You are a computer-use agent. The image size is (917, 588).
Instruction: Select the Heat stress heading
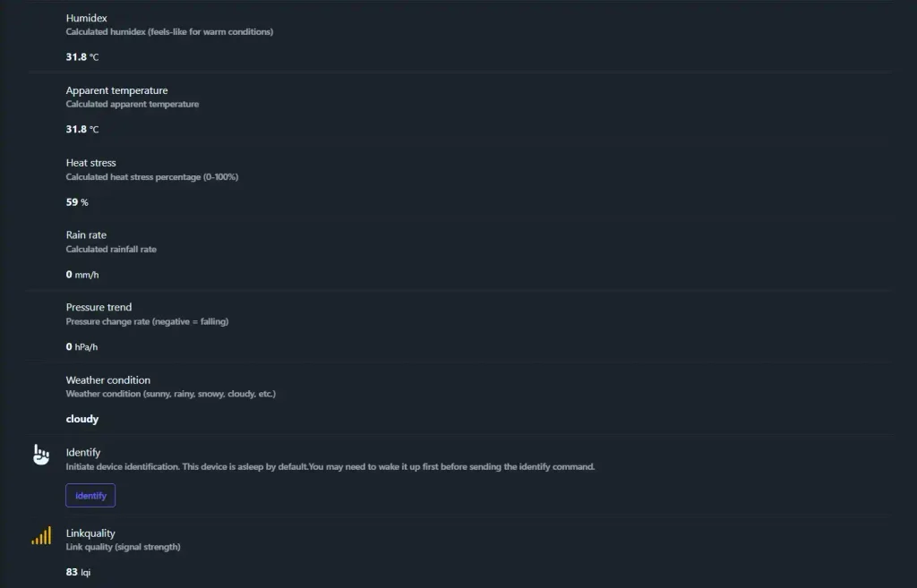point(91,163)
